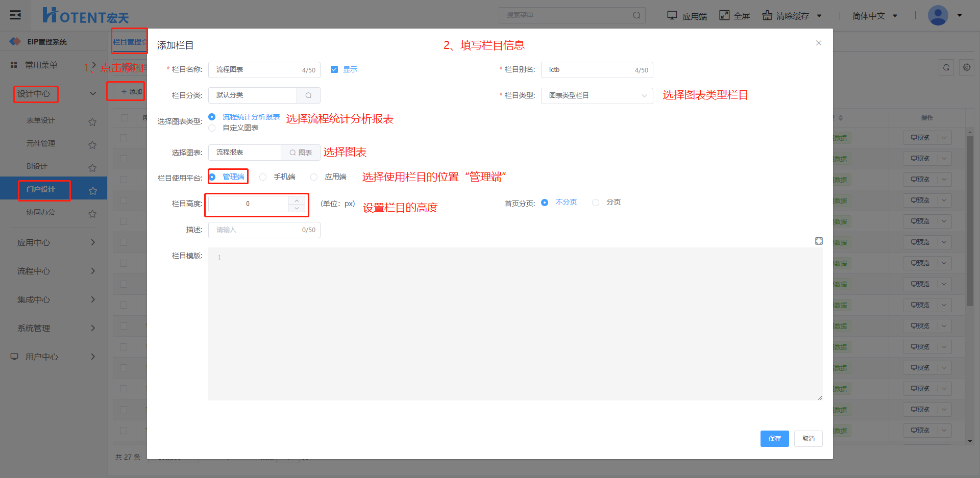The height and width of the screenshot is (478, 980).
Task: Open the 栏目类型 dropdown
Action: (x=597, y=95)
